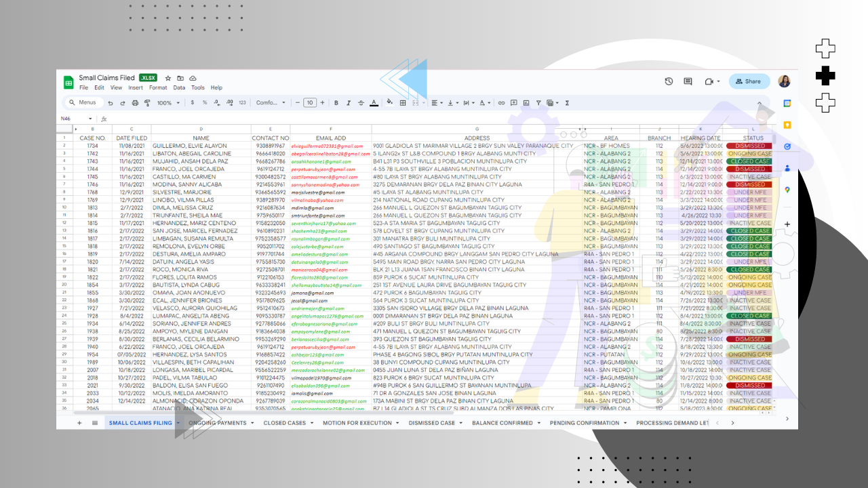The image size is (868, 488).
Task: Open Contacts side panel
Action: pyautogui.click(x=787, y=168)
